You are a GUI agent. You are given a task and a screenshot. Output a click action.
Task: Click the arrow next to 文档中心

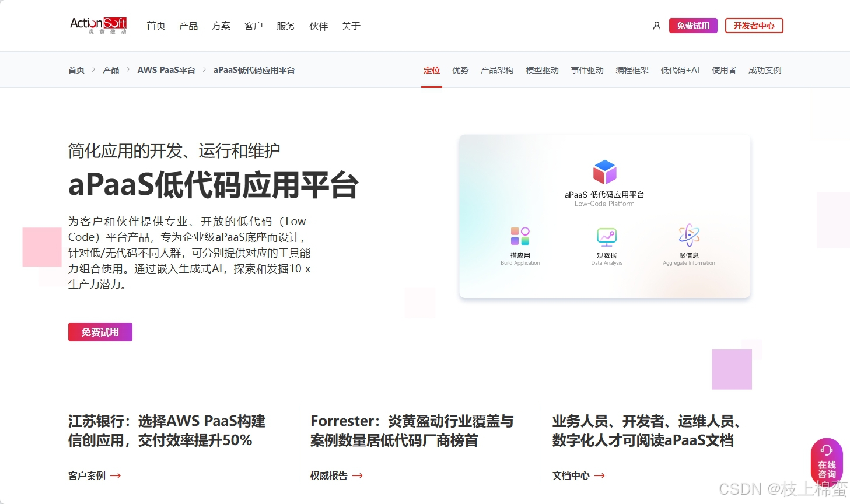coord(600,475)
